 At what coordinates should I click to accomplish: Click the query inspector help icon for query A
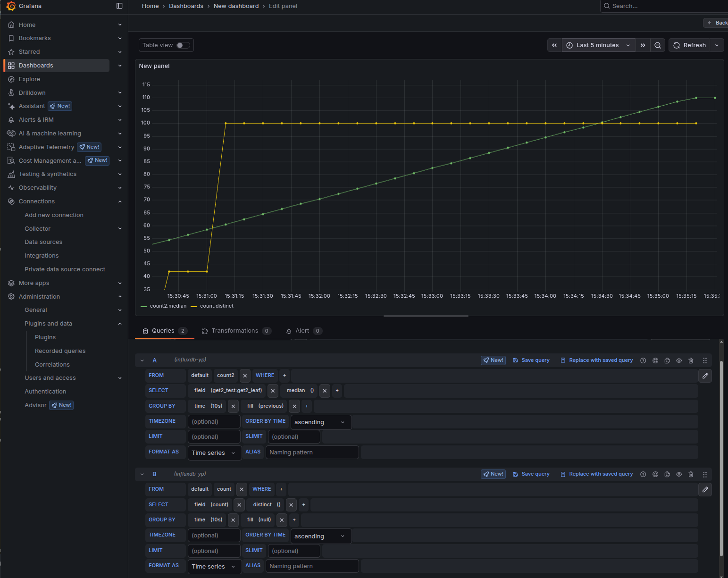point(643,360)
